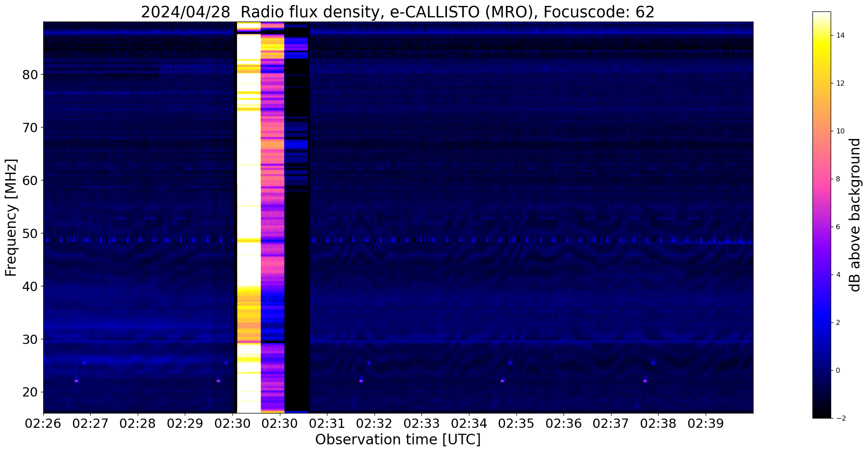The height and width of the screenshot is (452, 868).
Task: Click the 02:37 time tick label
Action: [611, 423]
